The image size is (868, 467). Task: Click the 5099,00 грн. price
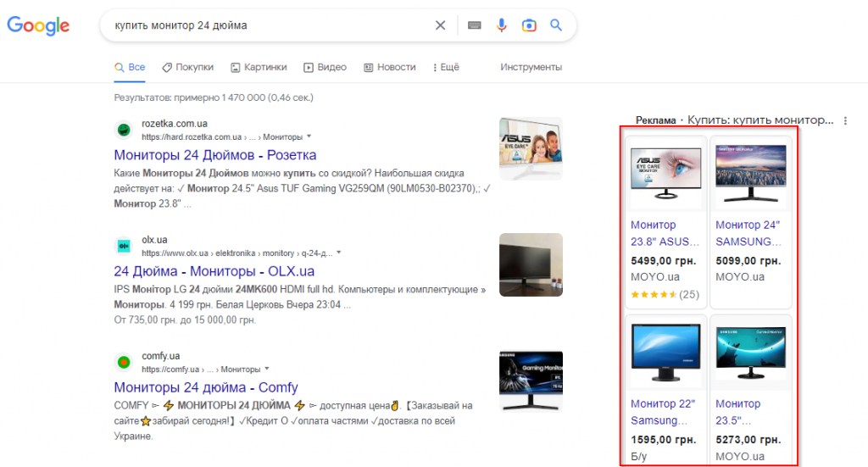click(748, 260)
